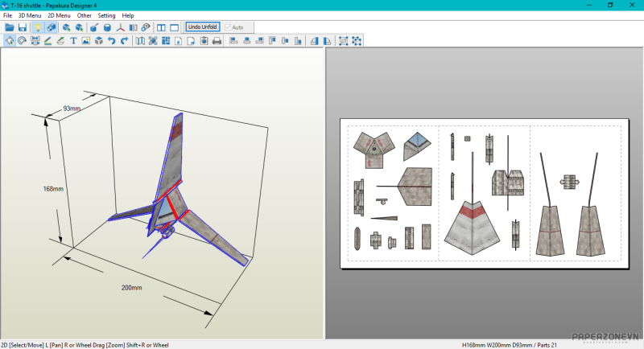Select the Insert Image tool icon
This screenshot has height=349, width=644.
pyautogui.click(x=86, y=41)
